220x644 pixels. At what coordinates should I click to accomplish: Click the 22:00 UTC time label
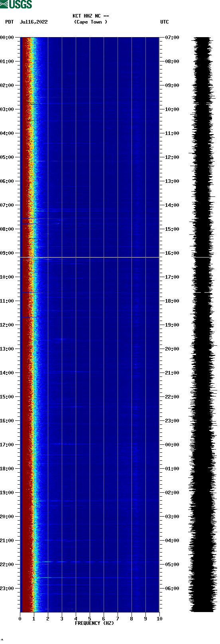tap(172, 397)
